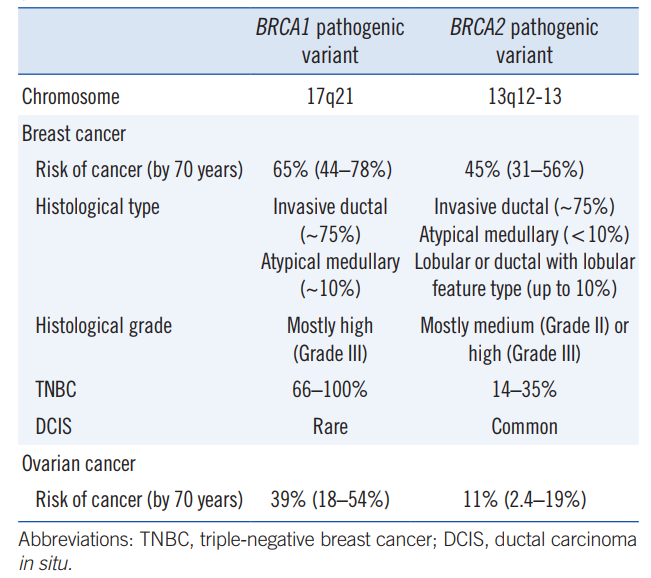This screenshot has height=578, width=651.
Task: Click the BRCA1 pathogenic variant column header
Action: coord(330,41)
